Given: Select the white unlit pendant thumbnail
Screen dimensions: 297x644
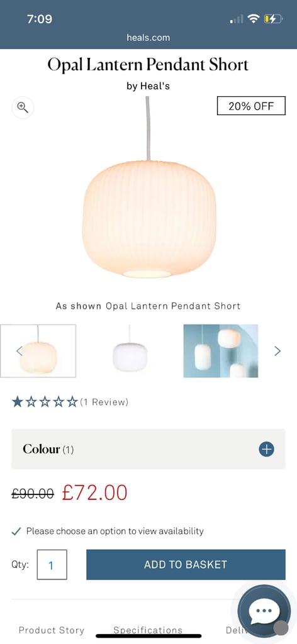Looking at the screenshot, I should [130, 351].
